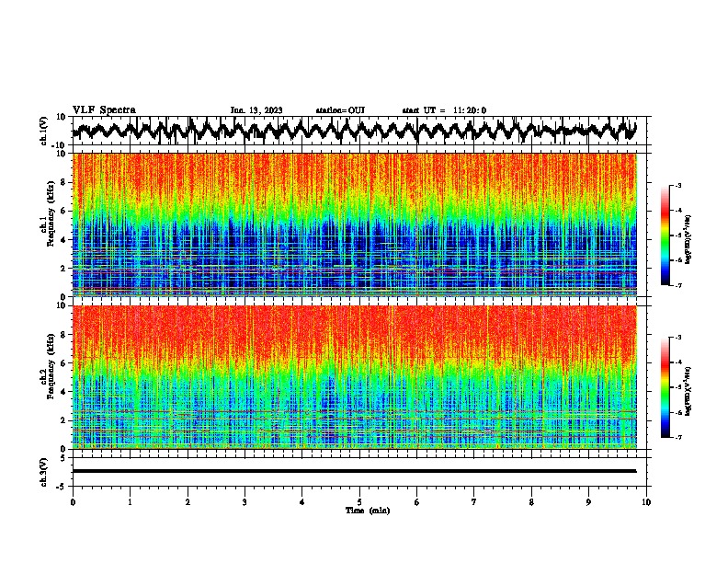Click the ch.1 color scale bar

click(665, 236)
